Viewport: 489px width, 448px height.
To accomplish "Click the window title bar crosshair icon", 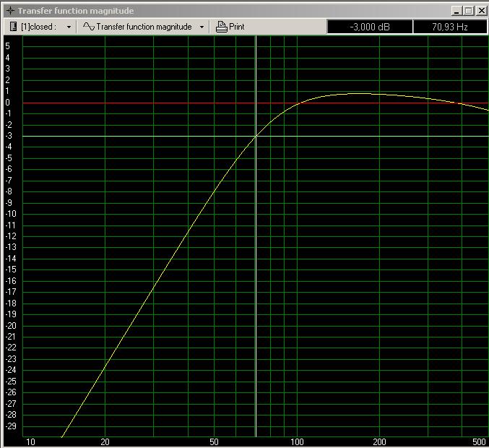I will pyautogui.click(x=10, y=11).
